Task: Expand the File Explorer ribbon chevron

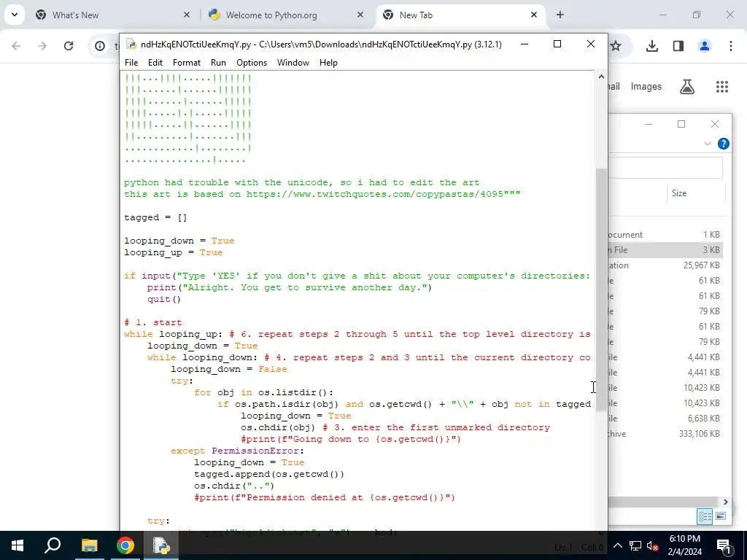Action: (708, 144)
